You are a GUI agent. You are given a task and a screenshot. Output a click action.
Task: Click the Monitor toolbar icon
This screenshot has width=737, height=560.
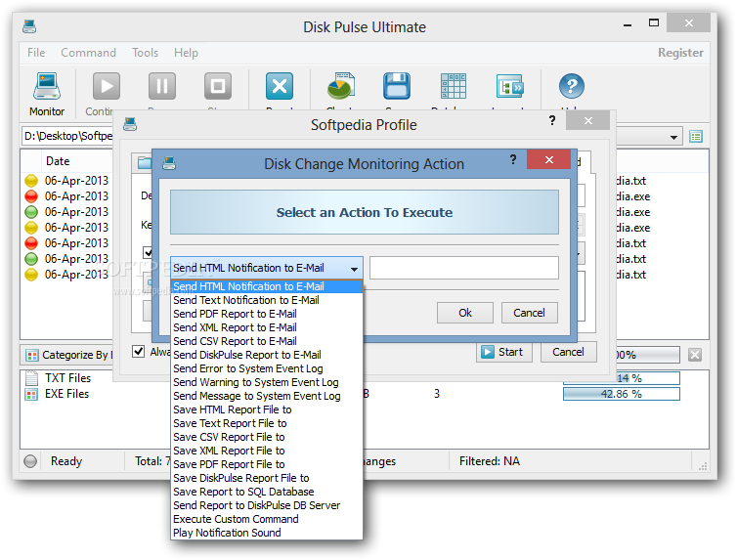click(x=47, y=86)
